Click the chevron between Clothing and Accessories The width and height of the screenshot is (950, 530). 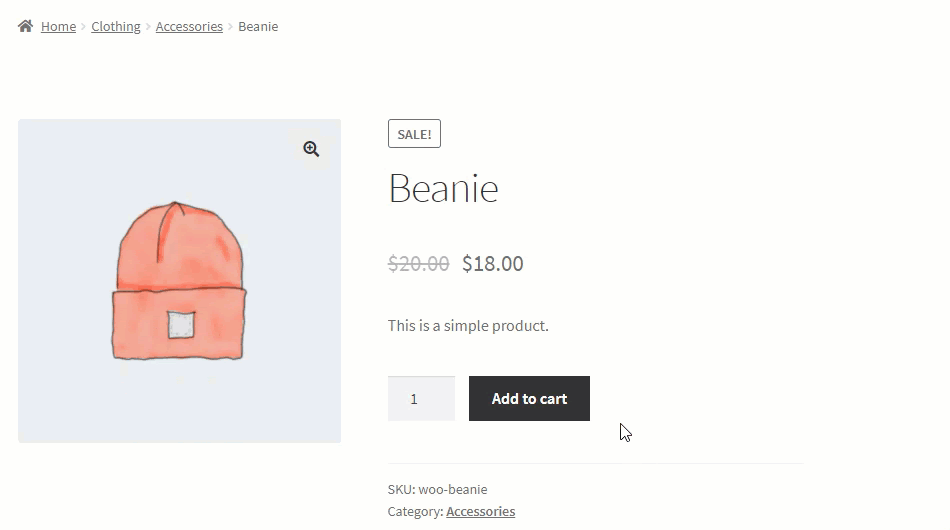(x=148, y=27)
